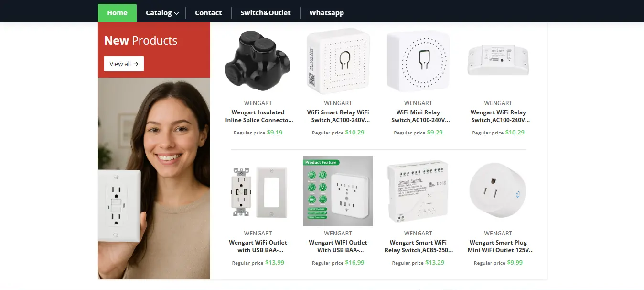Open the Product Feature outlet image
The image size is (644, 290).
tap(338, 191)
